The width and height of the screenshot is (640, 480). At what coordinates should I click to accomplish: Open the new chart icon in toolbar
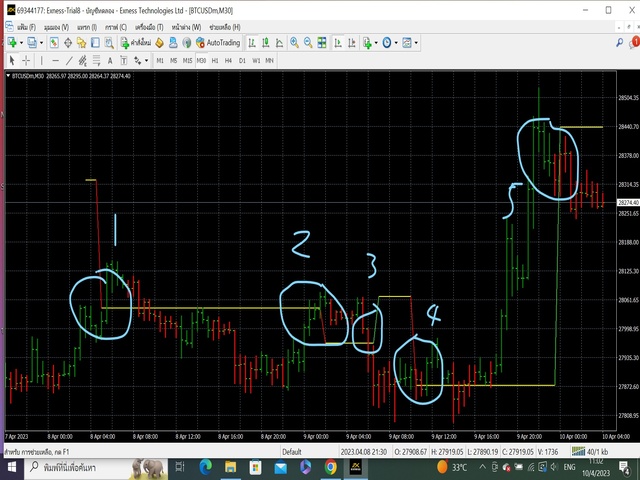point(13,43)
